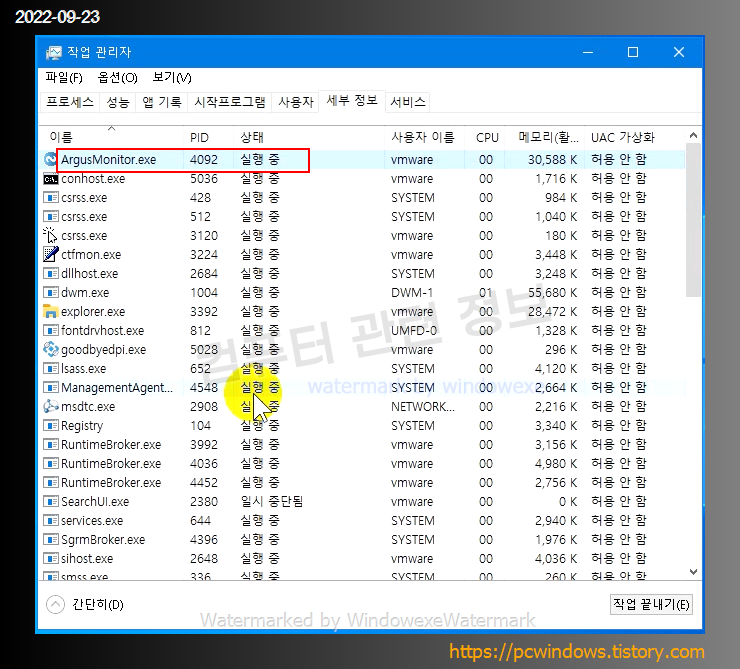Screen dimensions: 740x669
Task: Click the explorer.exe folder icon
Action: pos(50,311)
